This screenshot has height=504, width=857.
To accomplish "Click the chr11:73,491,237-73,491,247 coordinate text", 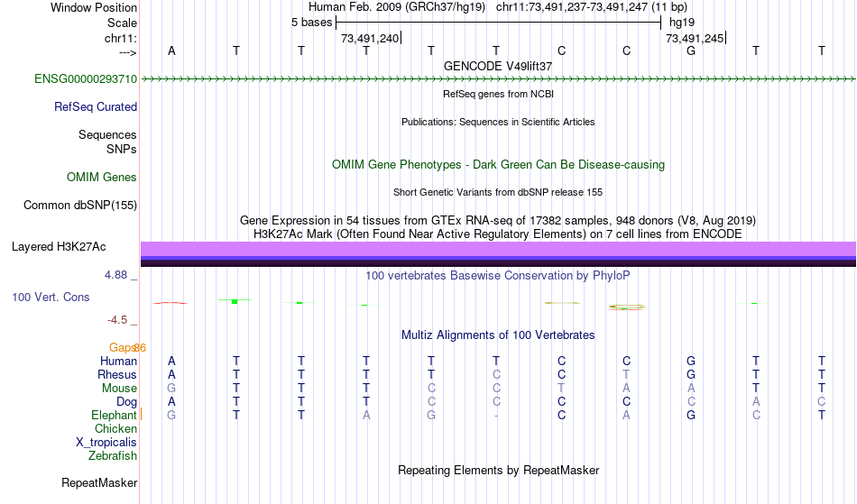I will click(572, 7).
